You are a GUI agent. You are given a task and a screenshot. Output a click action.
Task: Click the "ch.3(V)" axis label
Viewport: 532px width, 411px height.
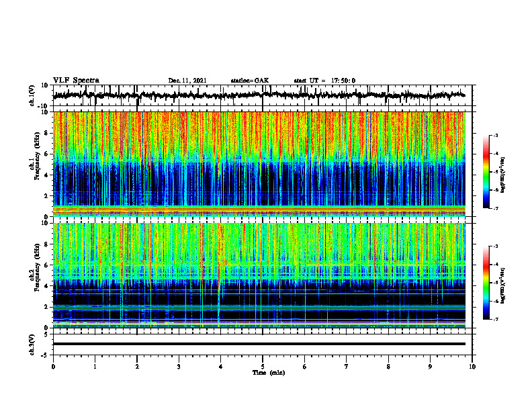click(x=32, y=345)
